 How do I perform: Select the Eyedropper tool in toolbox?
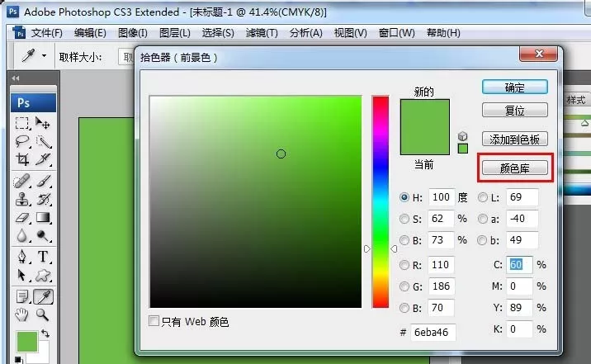(44, 296)
